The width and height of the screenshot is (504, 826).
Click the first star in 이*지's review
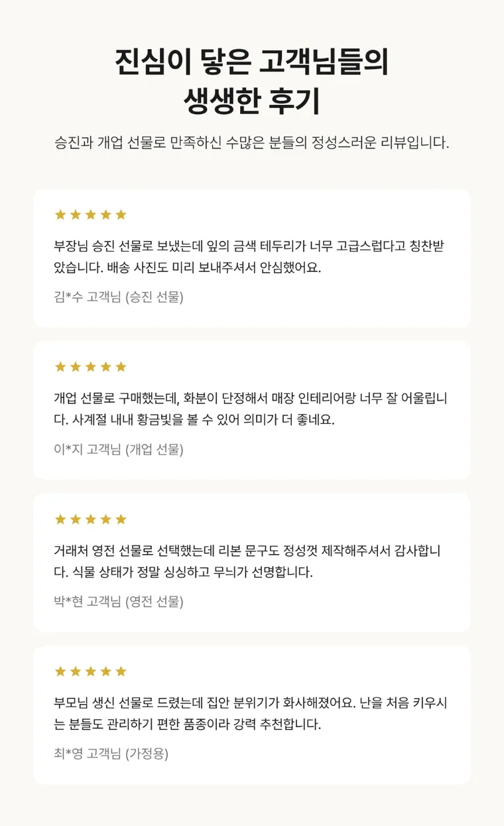click(60, 367)
